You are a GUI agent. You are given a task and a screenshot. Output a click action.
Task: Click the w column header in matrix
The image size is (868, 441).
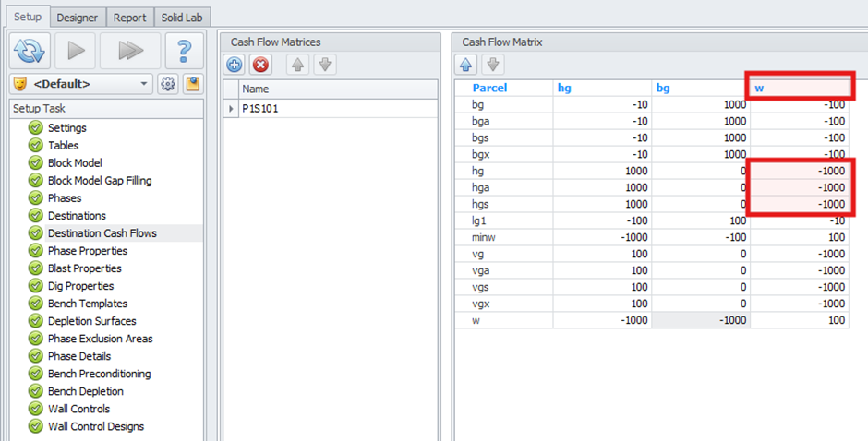(x=799, y=88)
